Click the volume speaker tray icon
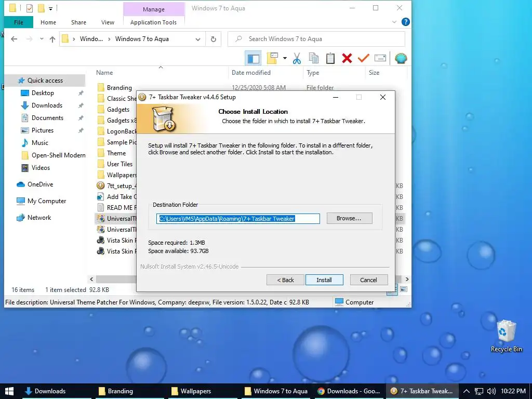 491,391
